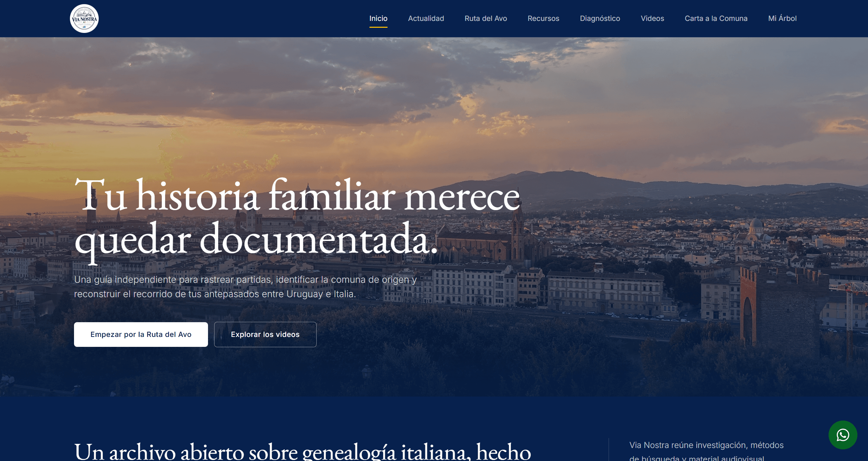
Task: Click Empezar por la Ruta del Avo button
Action: (x=141, y=335)
